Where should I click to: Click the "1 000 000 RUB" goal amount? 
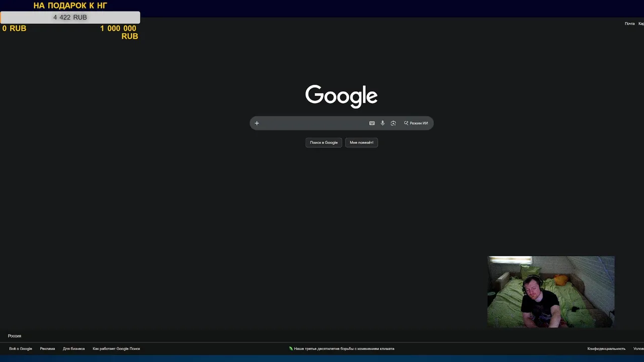pos(119,32)
